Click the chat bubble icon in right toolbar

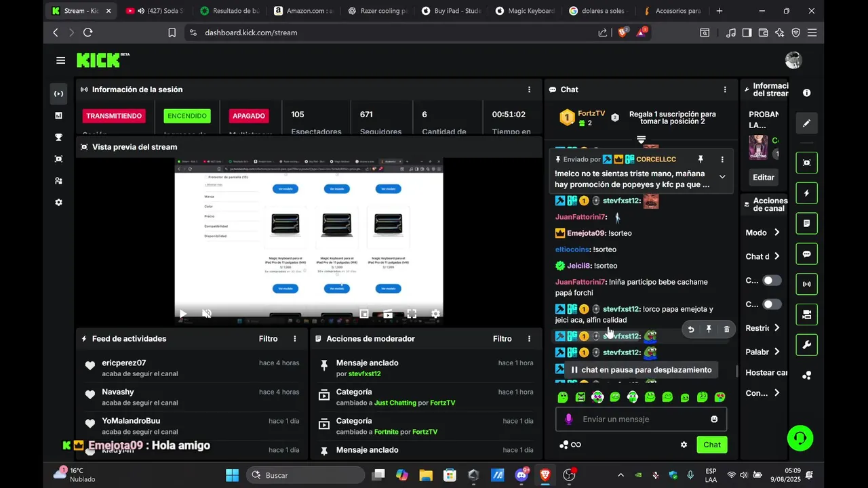coord(807,254)
